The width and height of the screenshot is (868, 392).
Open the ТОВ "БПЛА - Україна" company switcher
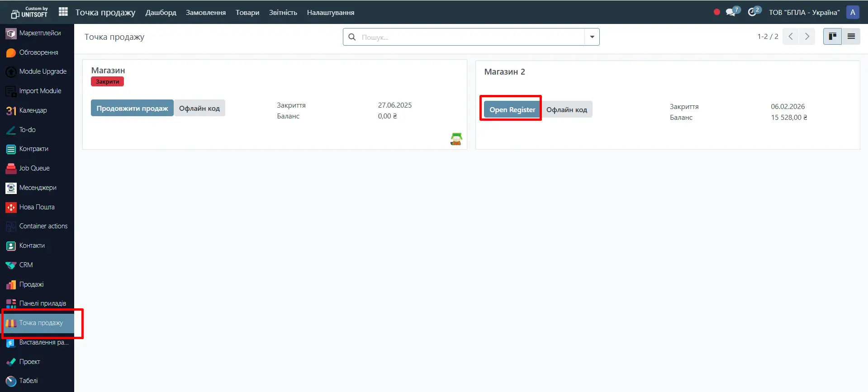click(x=804, y=12)
